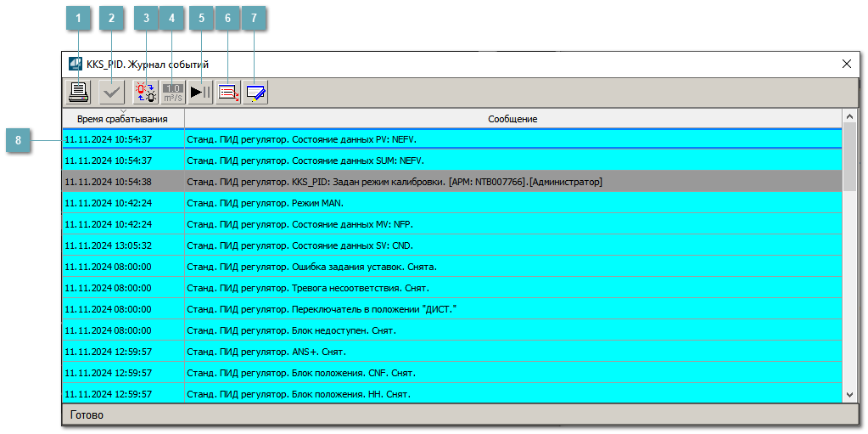
Task: Click the 'Сообщение' column header
Action: [x=512, y=119]
